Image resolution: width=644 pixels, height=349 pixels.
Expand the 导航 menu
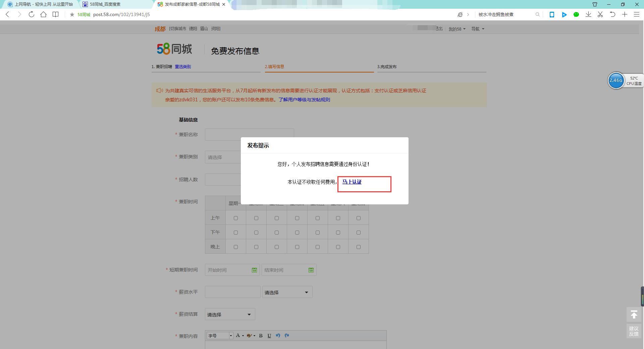click(x=478, y=29)
